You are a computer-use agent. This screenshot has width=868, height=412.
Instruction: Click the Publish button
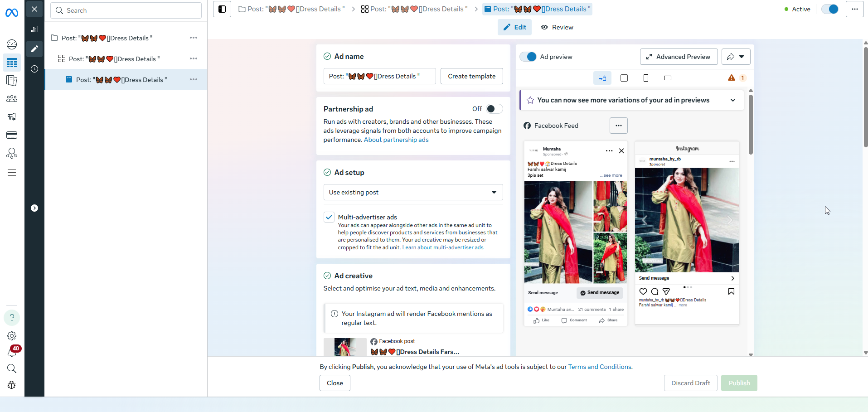tap(739, 383)
